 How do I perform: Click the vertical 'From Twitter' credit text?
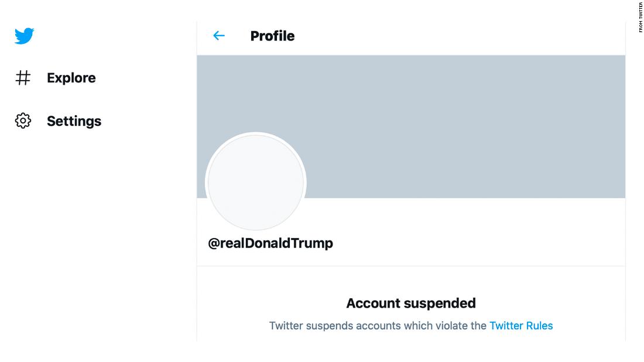coord(640,17)
